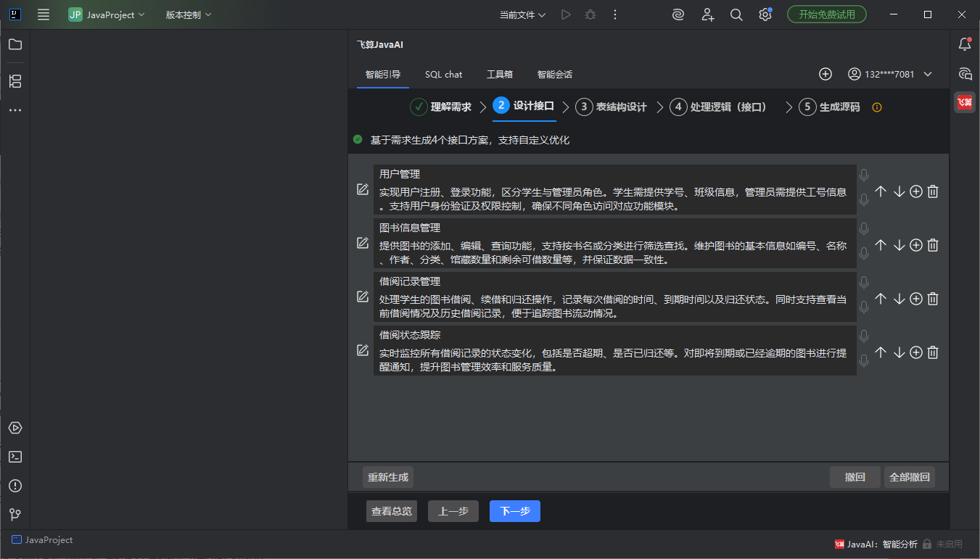980x559 pixels.
Task: Open the Git version control tool window
Action: (x=15, y=515)
